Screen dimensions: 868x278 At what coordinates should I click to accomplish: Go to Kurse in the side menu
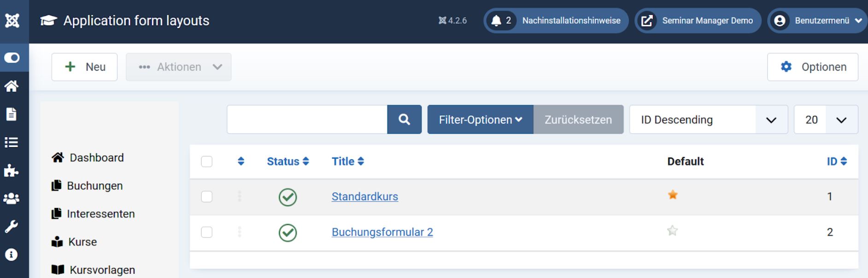(x=82, y=242)
